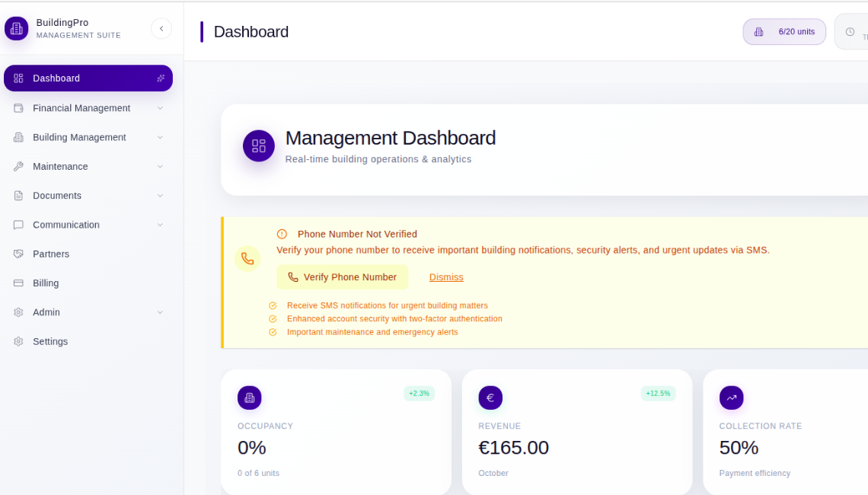This screenshot has height=495, width=868.
Task: Click the Financial Management card icon
Action: pos(18,107)
